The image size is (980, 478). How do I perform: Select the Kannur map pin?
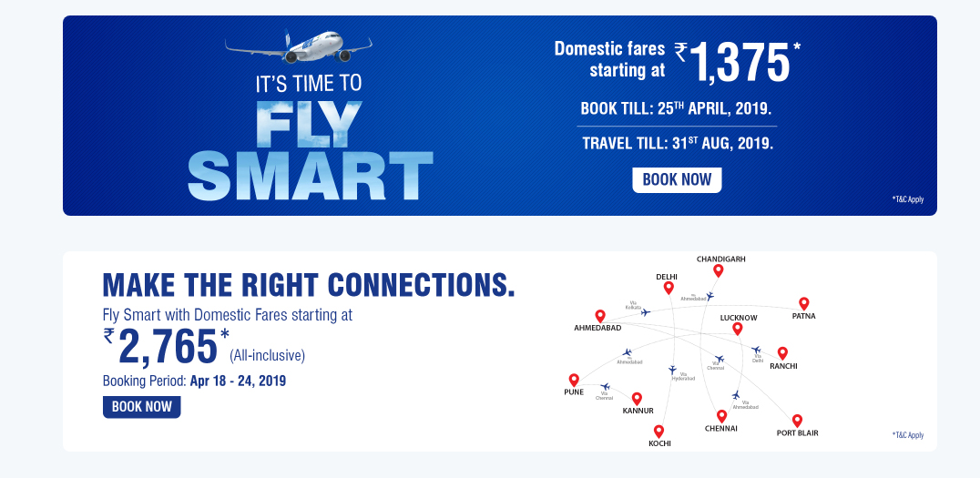[x=637, y=399]
